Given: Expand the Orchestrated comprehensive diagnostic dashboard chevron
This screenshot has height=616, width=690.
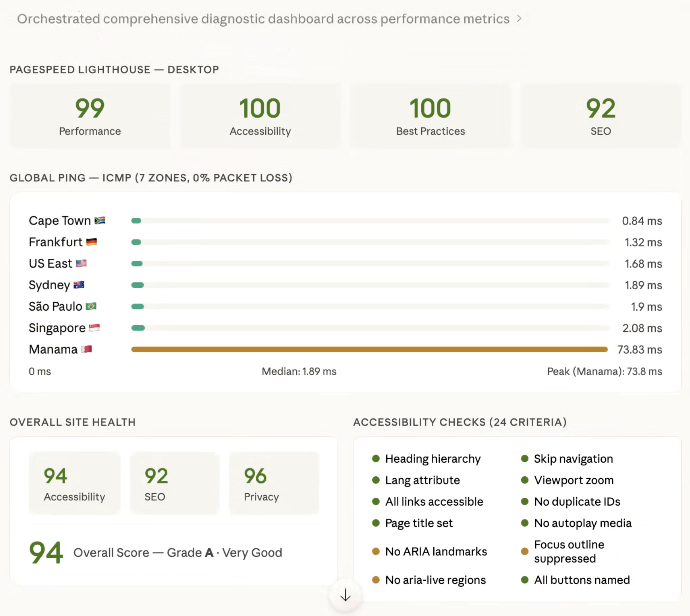Looking at the screenshot, I should (519, 18).
